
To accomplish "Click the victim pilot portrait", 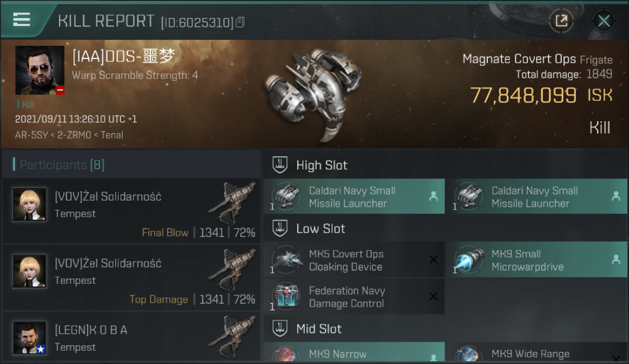I will click(x=40, y=70).
